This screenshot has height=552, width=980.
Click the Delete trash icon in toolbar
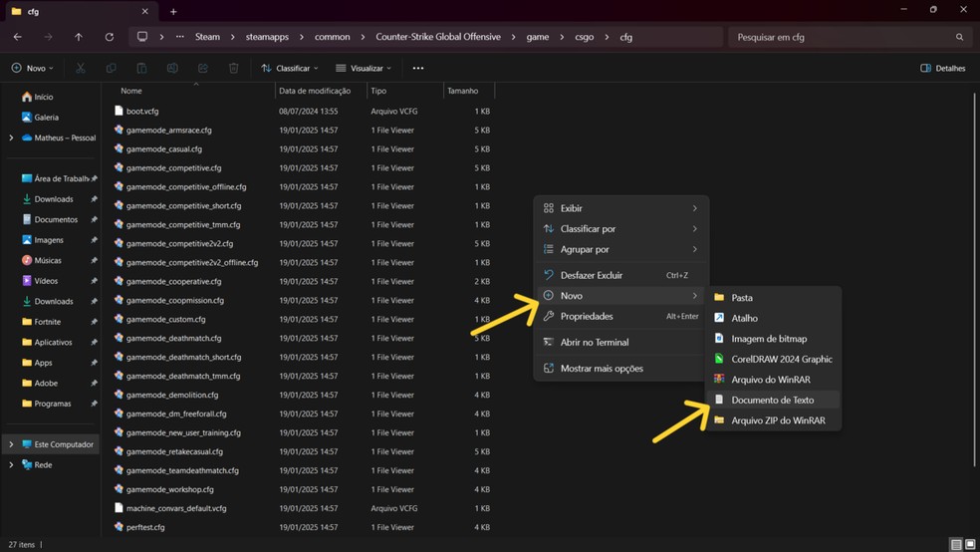click(x=233, y=69)
